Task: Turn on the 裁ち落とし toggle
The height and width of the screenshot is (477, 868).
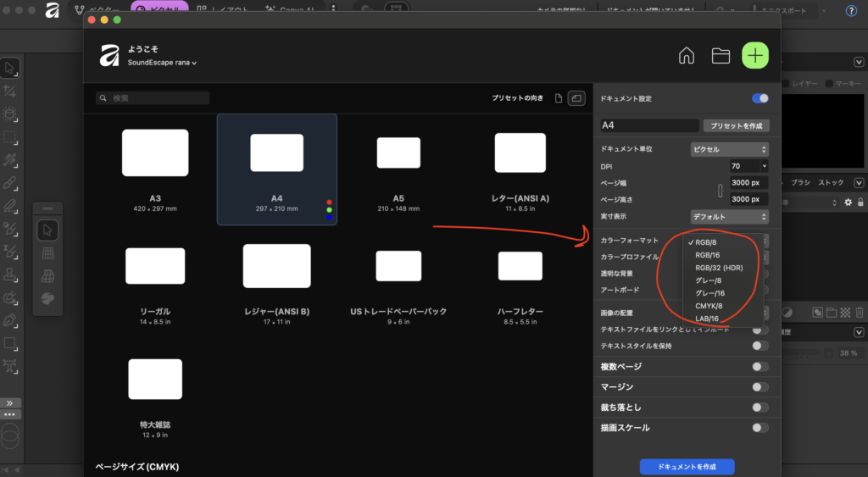Action: pyautogui.click(x=760, y=408)
